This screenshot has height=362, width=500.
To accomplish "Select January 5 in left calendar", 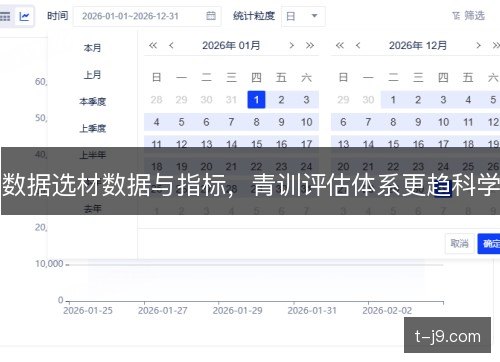I will coord(181,122).
